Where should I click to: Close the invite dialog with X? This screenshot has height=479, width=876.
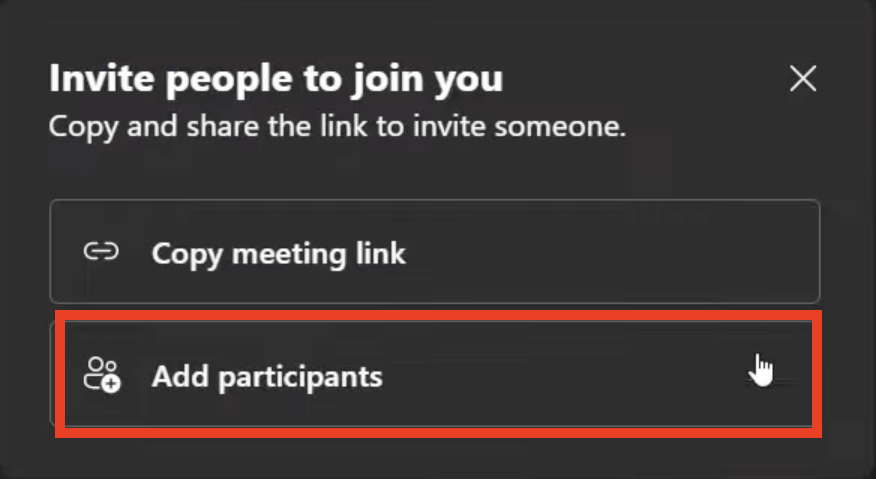click(x=803, y=78)
